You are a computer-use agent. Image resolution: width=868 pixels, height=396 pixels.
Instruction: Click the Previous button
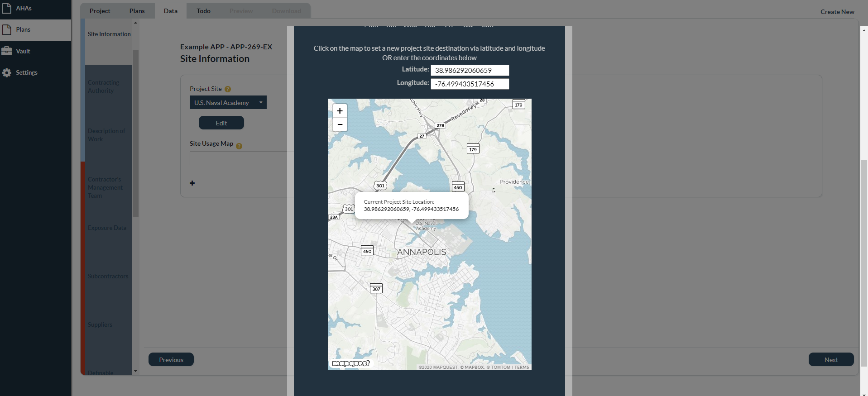pos(171,360)
